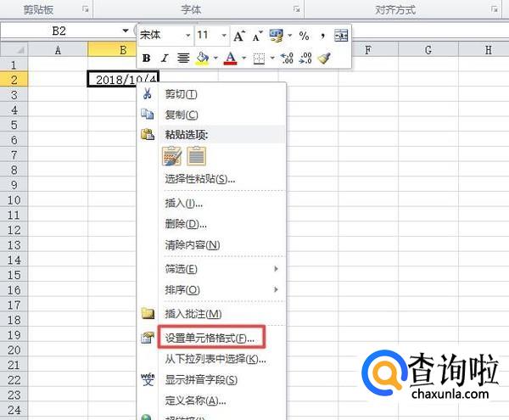Select row 10 header
Screen dimensions: 509x420
(x=14, y=199)
